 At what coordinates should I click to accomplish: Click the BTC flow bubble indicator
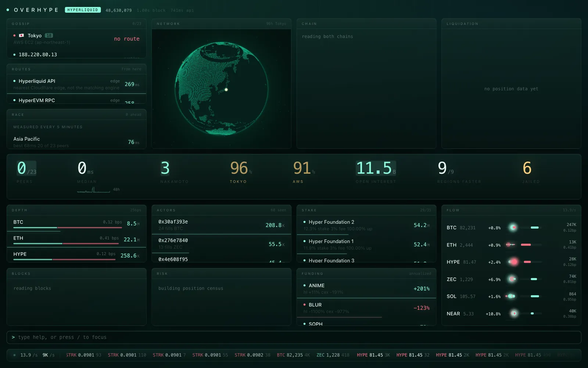coord(513,227)
